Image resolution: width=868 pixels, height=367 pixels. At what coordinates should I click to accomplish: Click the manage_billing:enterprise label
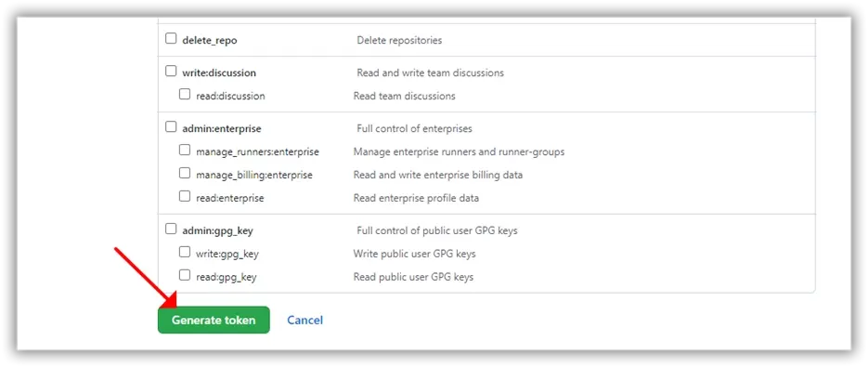click(x=254, y=176)
